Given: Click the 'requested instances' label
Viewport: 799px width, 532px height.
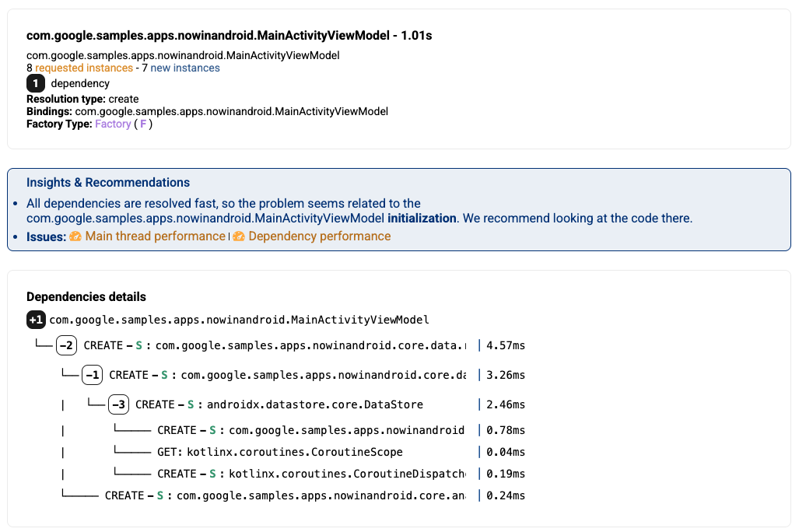Looking at the screenshot, I should (x=83, y=68).
